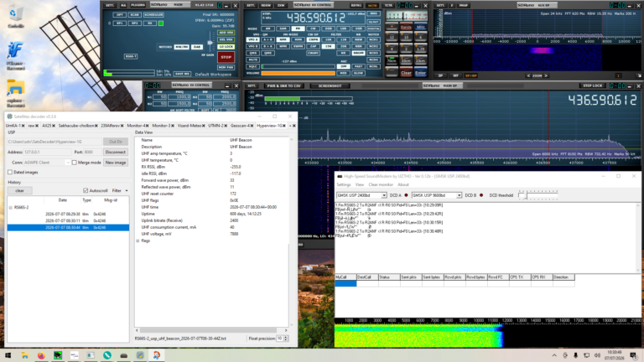Open the Filter dropdown in History

point(120,190)
